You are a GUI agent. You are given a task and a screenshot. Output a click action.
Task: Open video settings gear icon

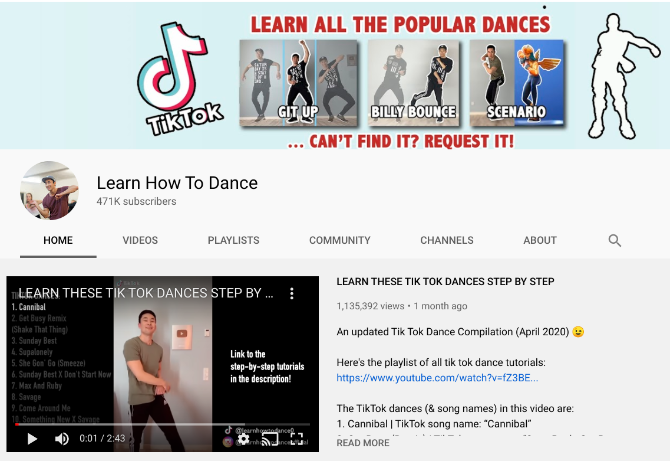pos(243,438)
